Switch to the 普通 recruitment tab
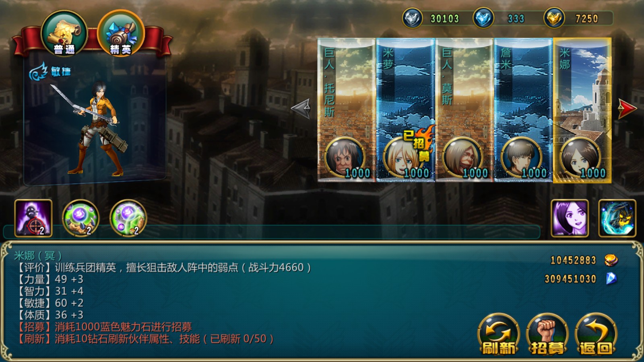This screenshot has width=644, height=362. point(64,34)
